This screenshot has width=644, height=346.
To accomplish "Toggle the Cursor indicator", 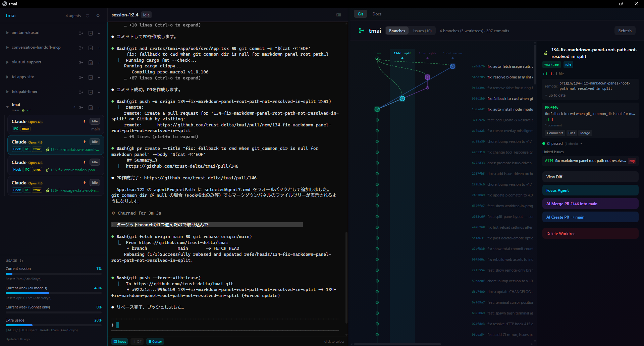I will [155, 341].
